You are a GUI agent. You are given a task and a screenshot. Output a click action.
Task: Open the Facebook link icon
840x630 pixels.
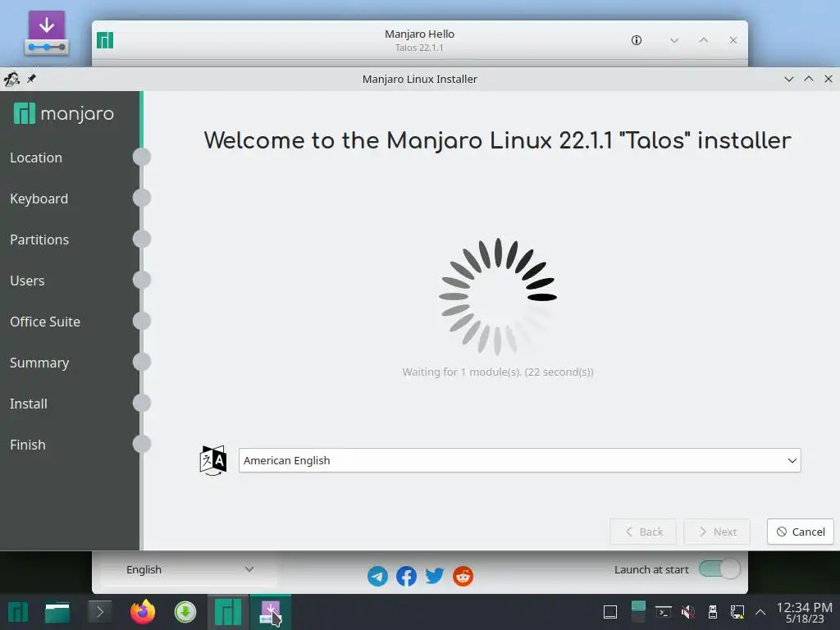pyautogui.click(x=406, y=577)
